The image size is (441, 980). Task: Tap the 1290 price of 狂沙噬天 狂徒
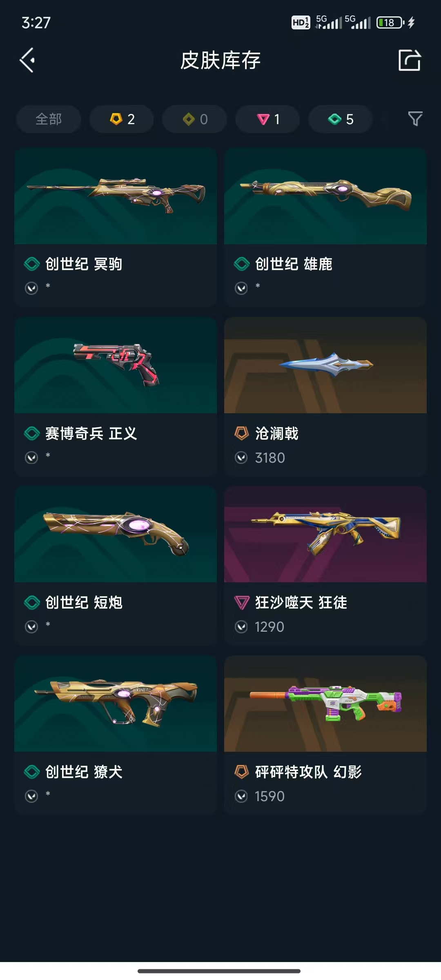pyautogui.click(x=269, y=627)
